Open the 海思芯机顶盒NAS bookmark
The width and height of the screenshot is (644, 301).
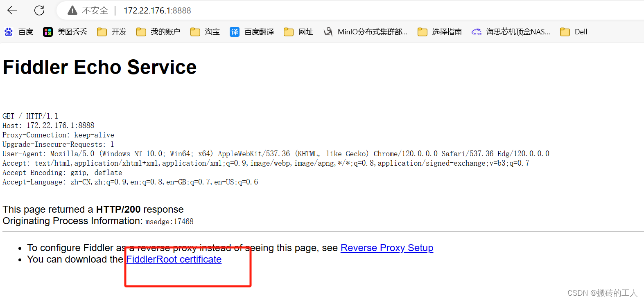(x=511, y=32)
